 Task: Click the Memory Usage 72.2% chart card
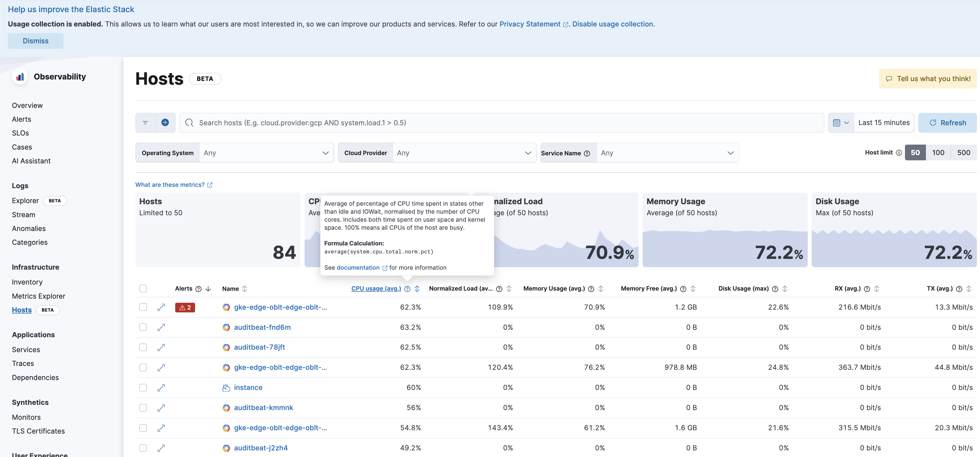(725, 230)
